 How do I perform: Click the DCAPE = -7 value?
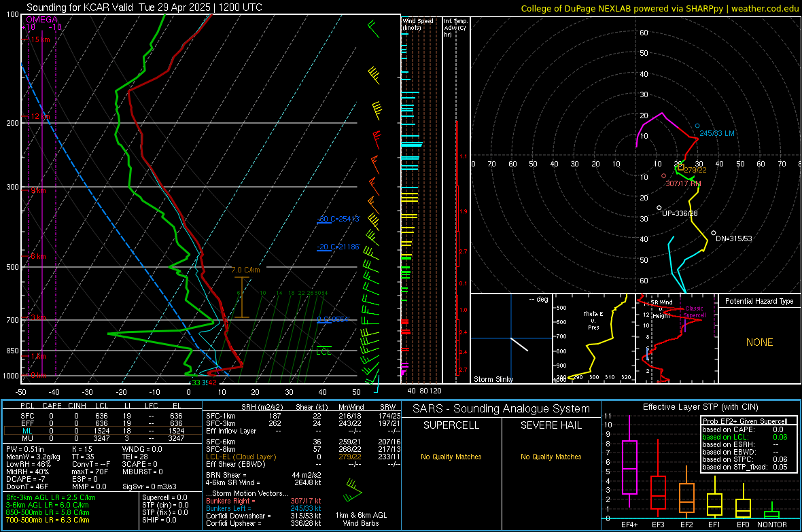click(x=26, y=479)
